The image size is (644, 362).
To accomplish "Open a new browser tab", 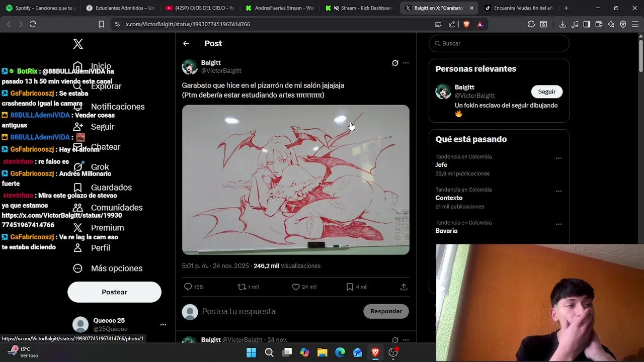I will (x=566, y=8).
